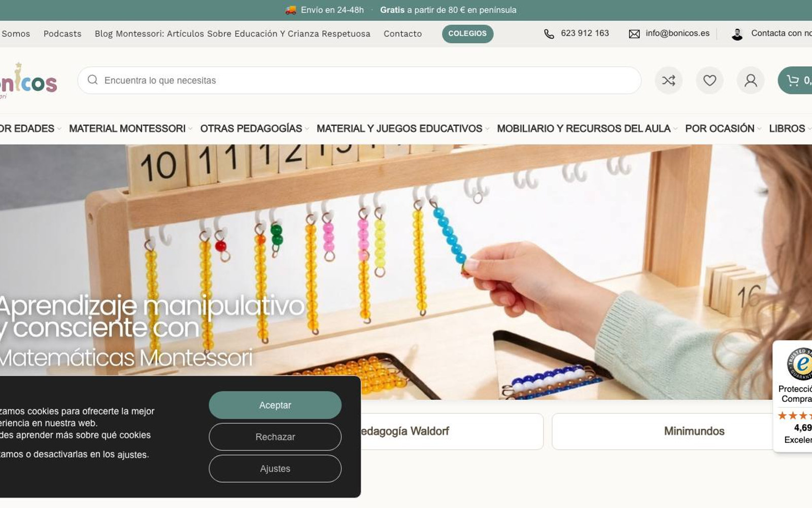Click the phone icon beside 623 912 163
812x508 pixels.
tap(549, 34)
